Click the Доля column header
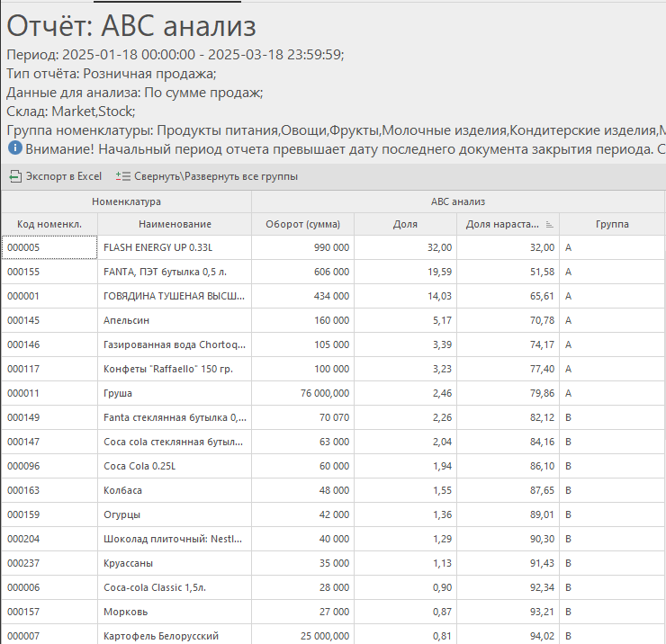666x644 pixels. tap(405, 224)
